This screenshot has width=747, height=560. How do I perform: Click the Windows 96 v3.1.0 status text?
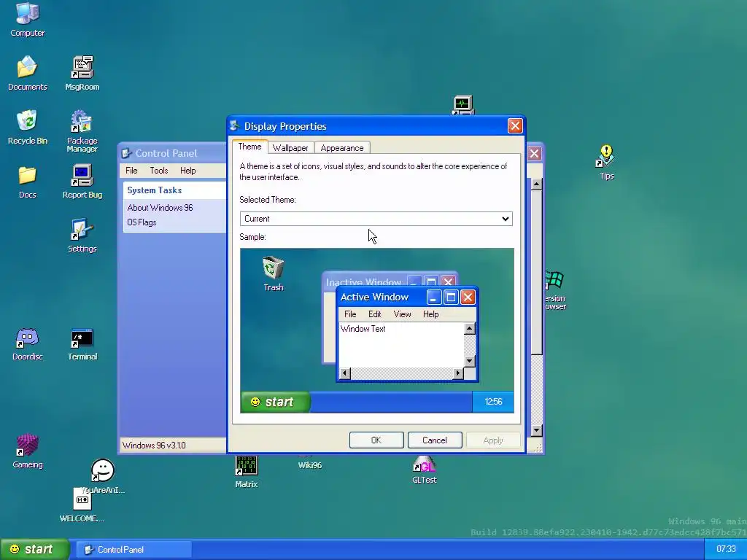[154, 446]
